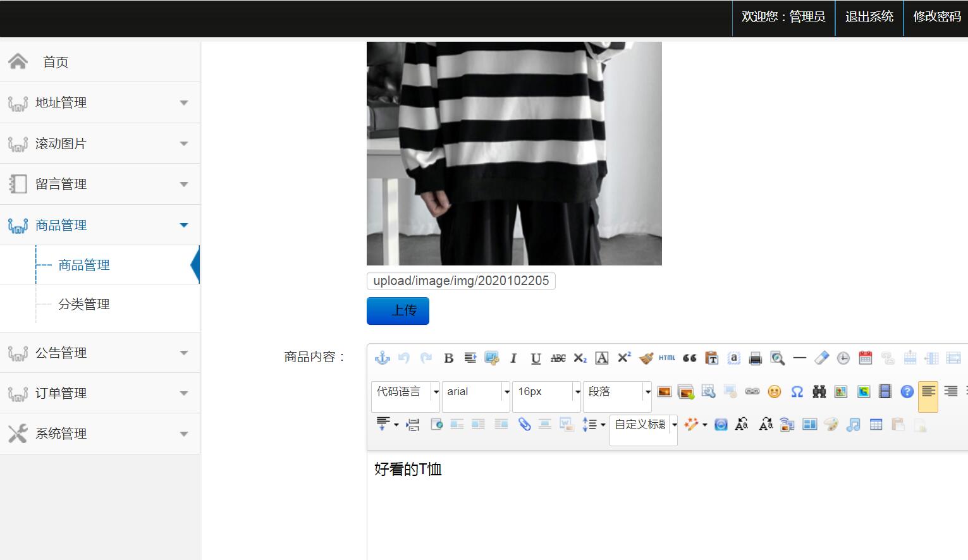Open search and replace binoculars

click(x=819, y=392)
